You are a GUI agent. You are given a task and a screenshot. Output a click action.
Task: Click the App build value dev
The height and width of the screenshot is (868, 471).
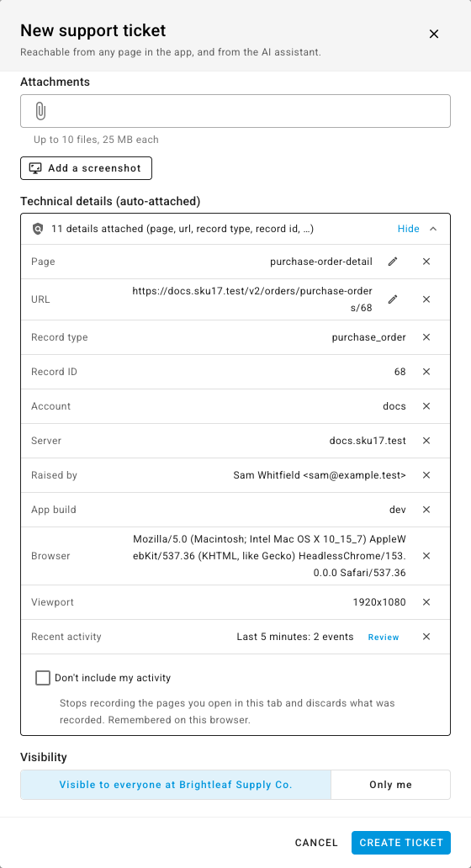[398, 510]
